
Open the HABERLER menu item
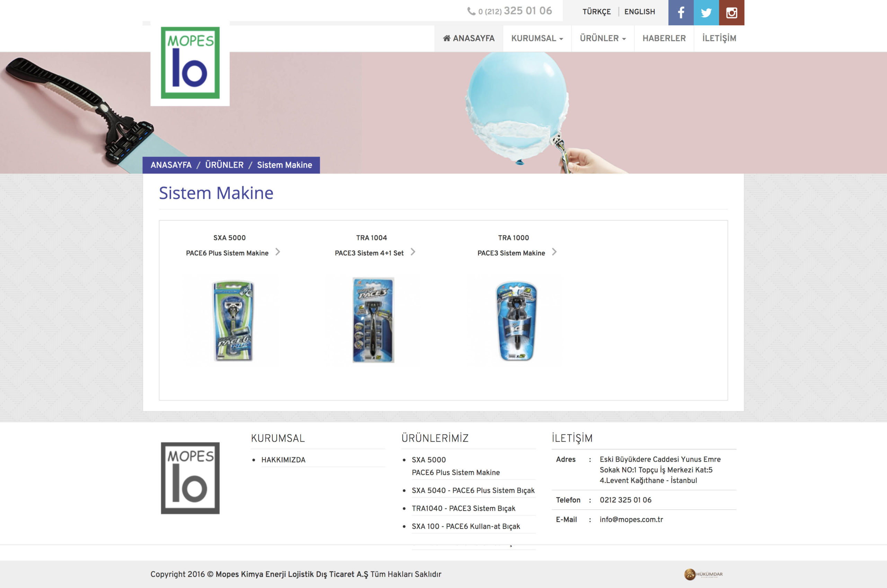(664, 38)
